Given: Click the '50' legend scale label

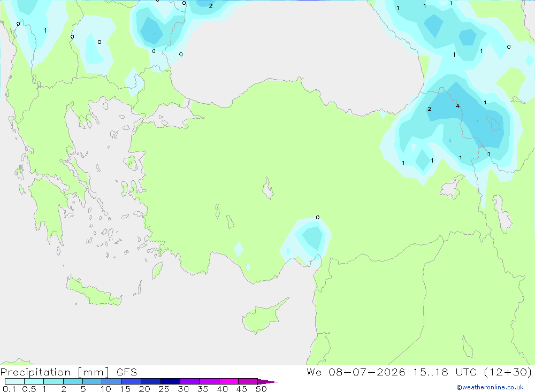Looking at the screenshot, I should coord(262,389).
